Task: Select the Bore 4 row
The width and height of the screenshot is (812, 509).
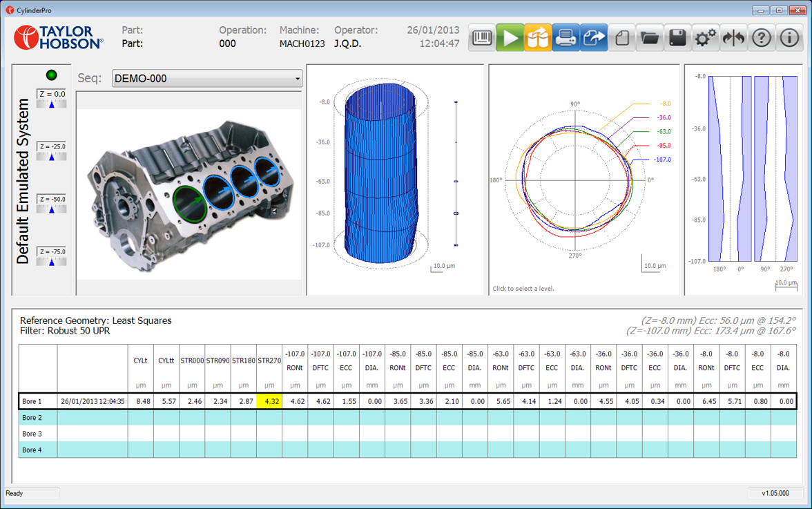Action: pos(407,450)
